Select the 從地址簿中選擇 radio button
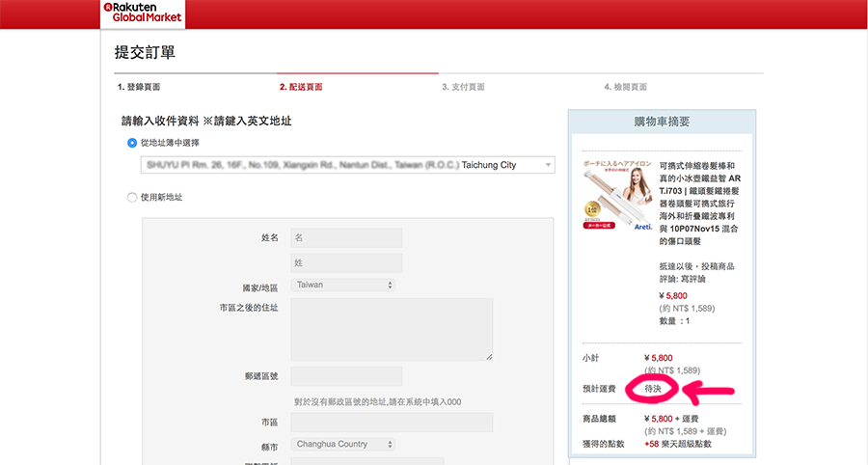This screenshot has height=465, width=868. 133,143
